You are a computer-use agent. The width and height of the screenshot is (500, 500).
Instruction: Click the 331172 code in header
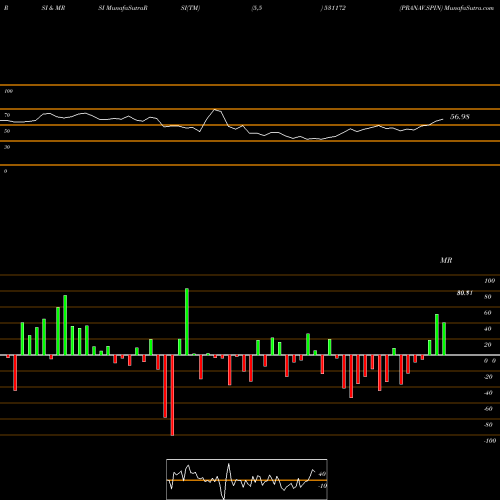coord(334,8)
